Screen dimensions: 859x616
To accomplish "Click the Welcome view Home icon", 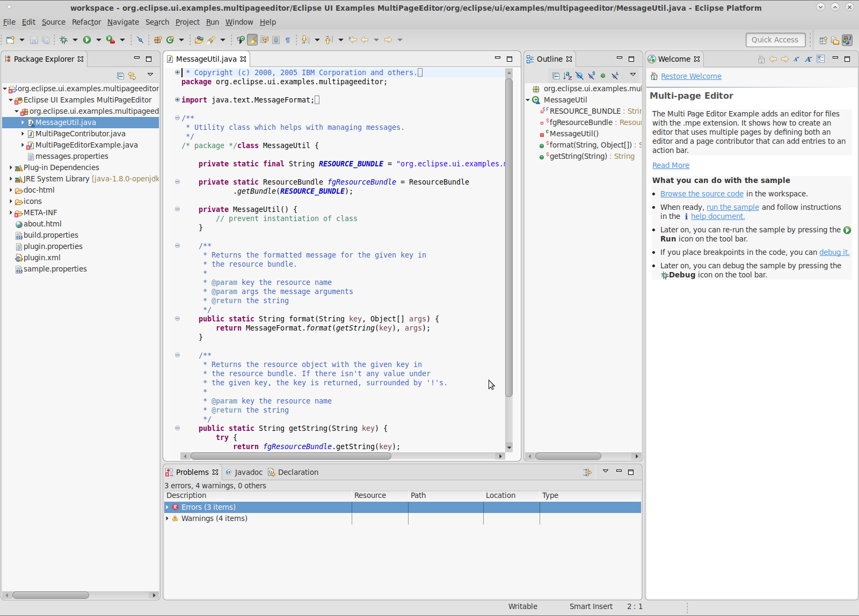I will click(x=761, y=59).
